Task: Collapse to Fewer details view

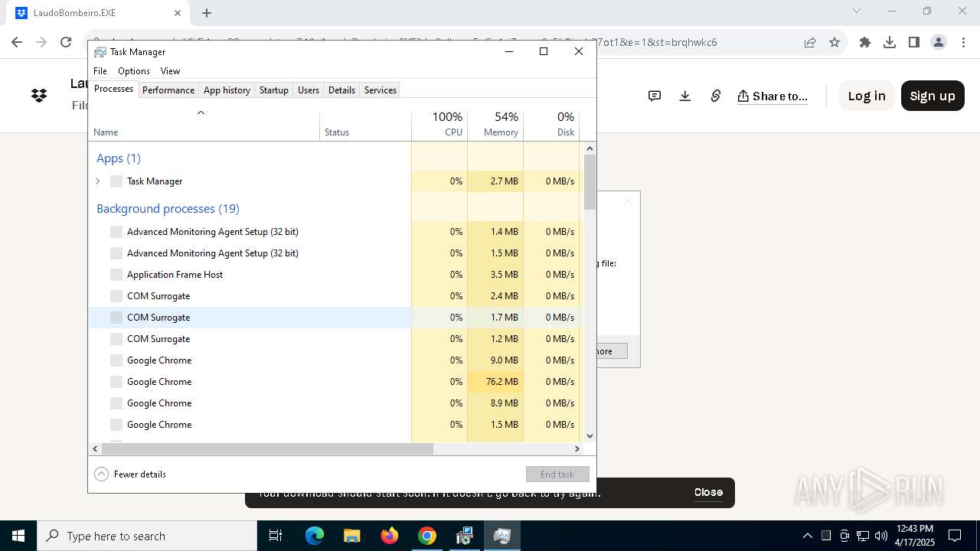Action: (x=130, y=474)
